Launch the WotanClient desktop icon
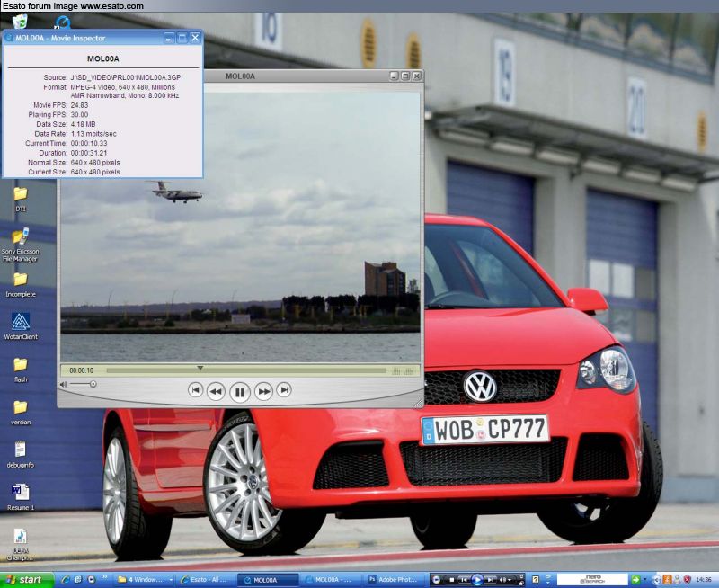This screenshot has width=719, height=588. 21,326
